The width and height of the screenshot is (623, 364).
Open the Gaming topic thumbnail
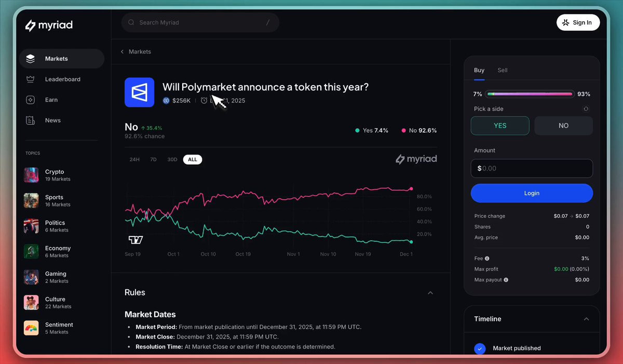click(x=31, y=276)
